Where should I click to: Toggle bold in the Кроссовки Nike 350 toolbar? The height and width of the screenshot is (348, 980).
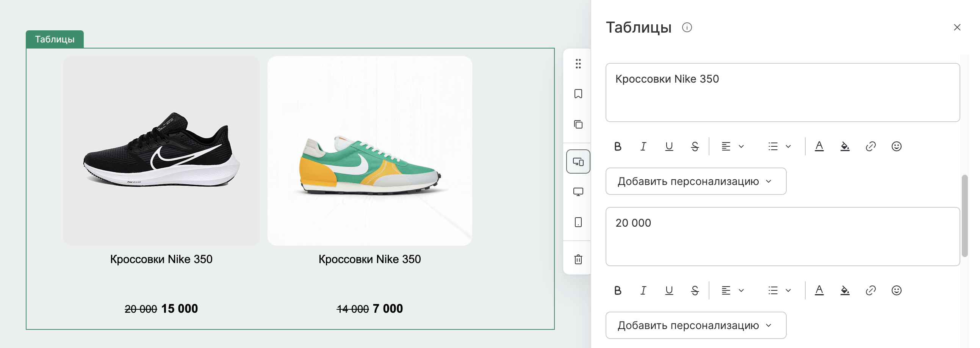tap(618, 147)
